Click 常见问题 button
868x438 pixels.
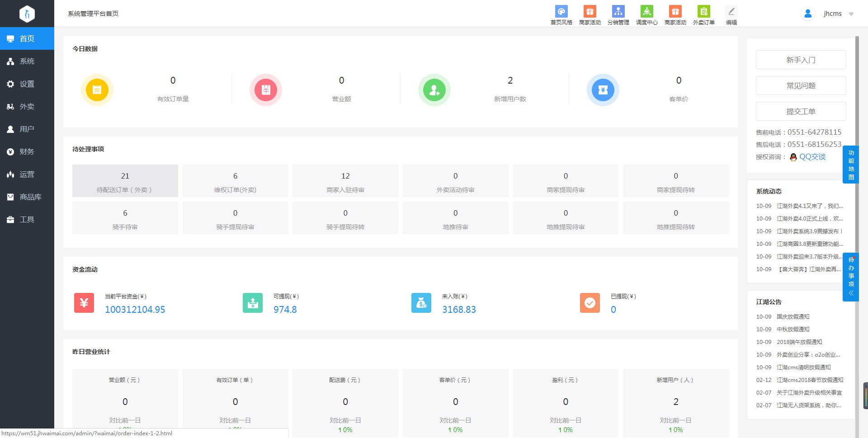point(801,85)
